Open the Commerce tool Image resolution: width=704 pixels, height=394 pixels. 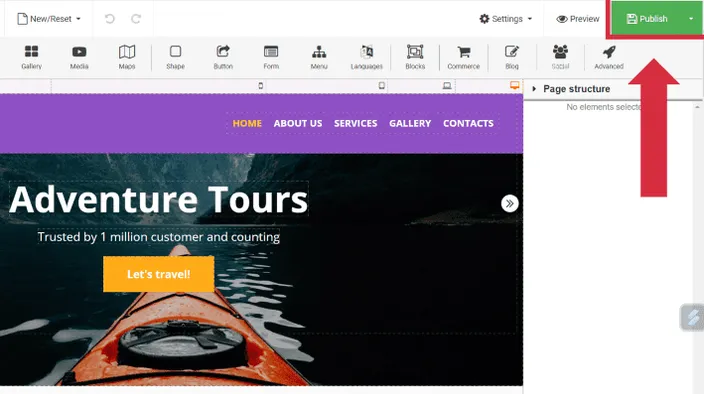click(463, 57)
